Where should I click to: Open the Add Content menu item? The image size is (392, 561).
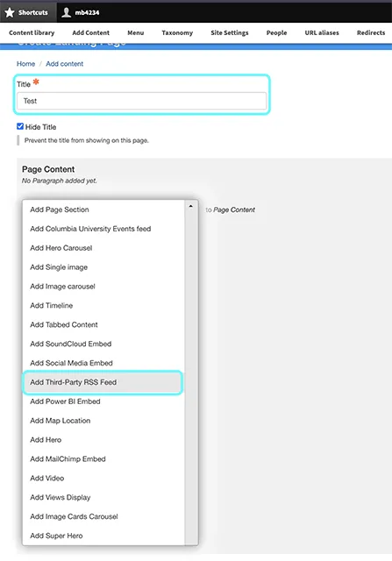point(91,32)
